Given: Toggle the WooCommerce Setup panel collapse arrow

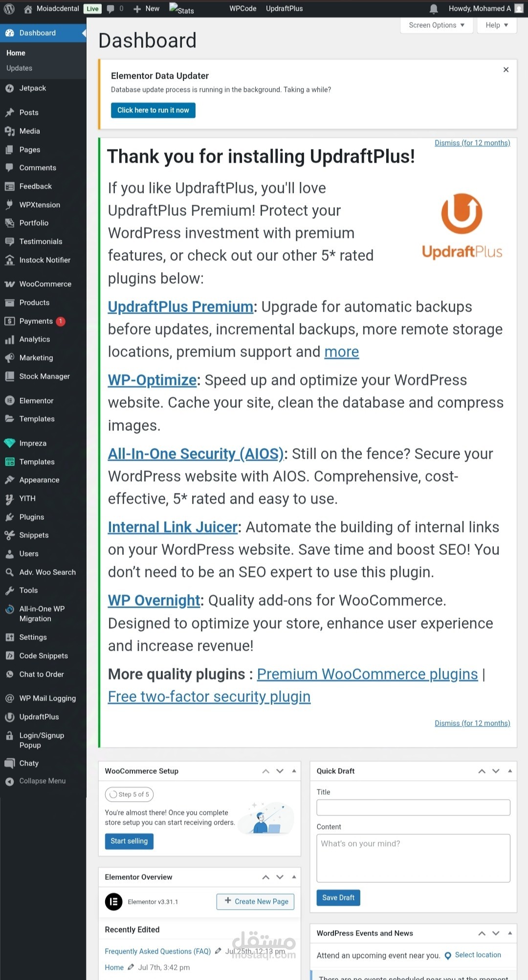Looking at the screenshot, I should pos(294,771).
